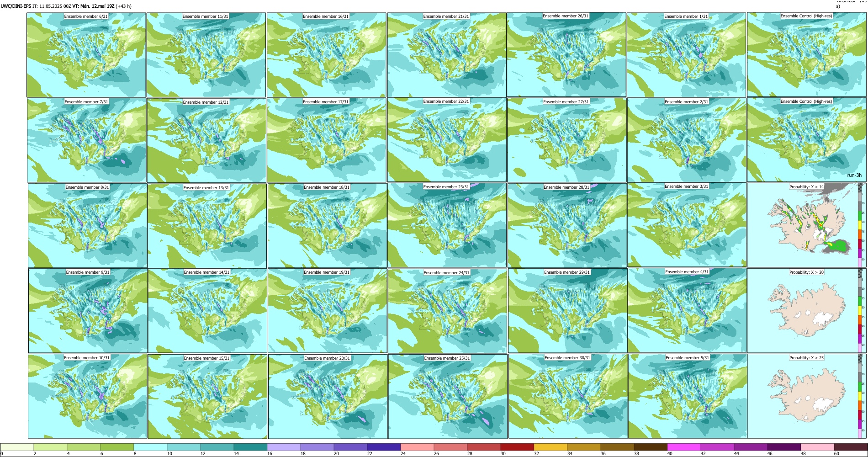View the Ensemble member 16/31 map
Screen dimensions: 868x457
pos(326,55)
